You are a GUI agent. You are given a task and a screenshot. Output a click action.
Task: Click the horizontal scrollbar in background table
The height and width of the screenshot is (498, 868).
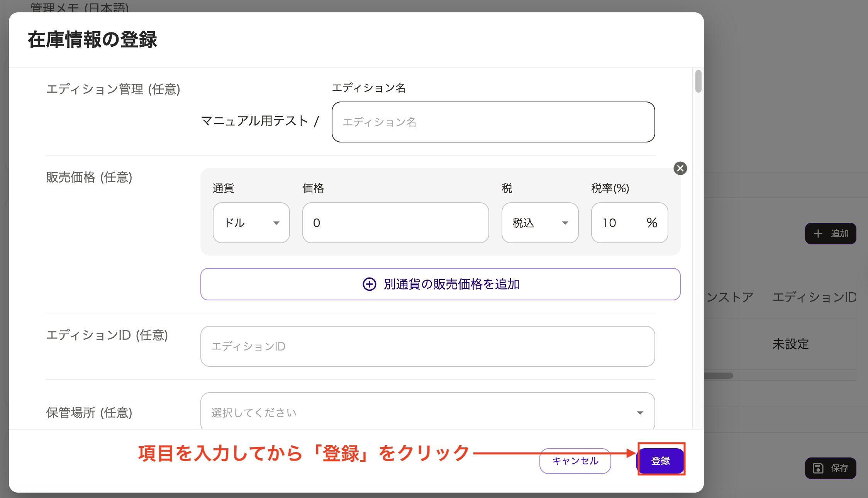[x=718, y=376]
